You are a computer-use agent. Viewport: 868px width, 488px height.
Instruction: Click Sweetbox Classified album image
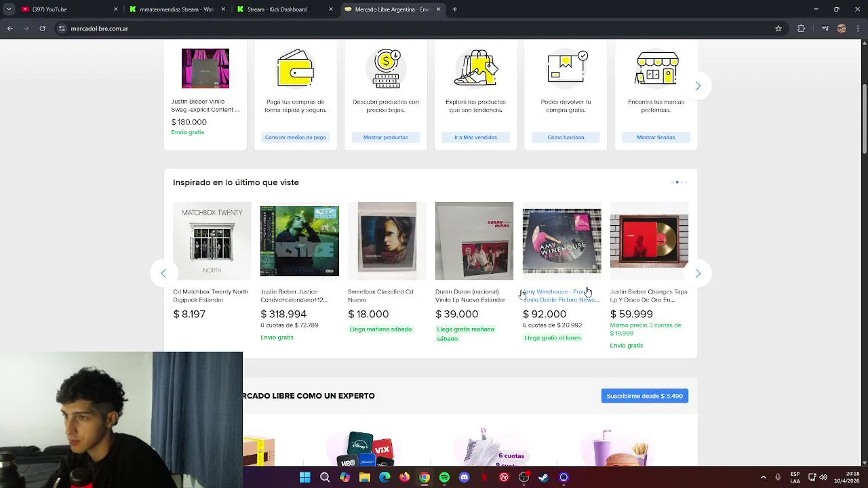pos(387,241)
